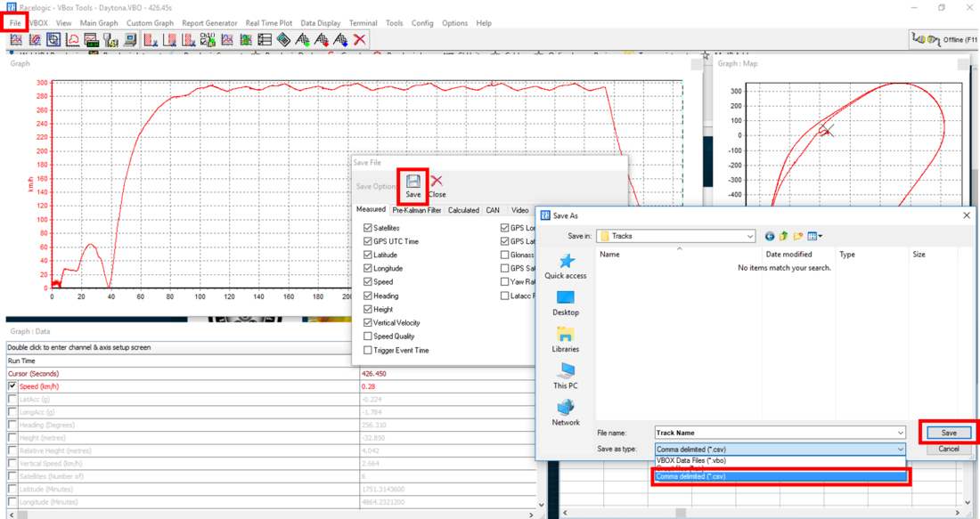
Task: Toggle the Heading checkbox in Save File
Action: point(367,296)
